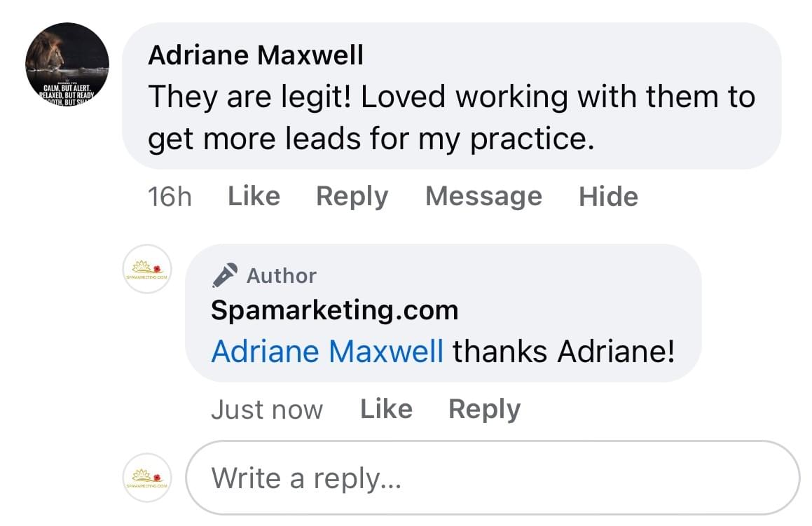Click the Author microphone badge icon

tap(224, 276)
